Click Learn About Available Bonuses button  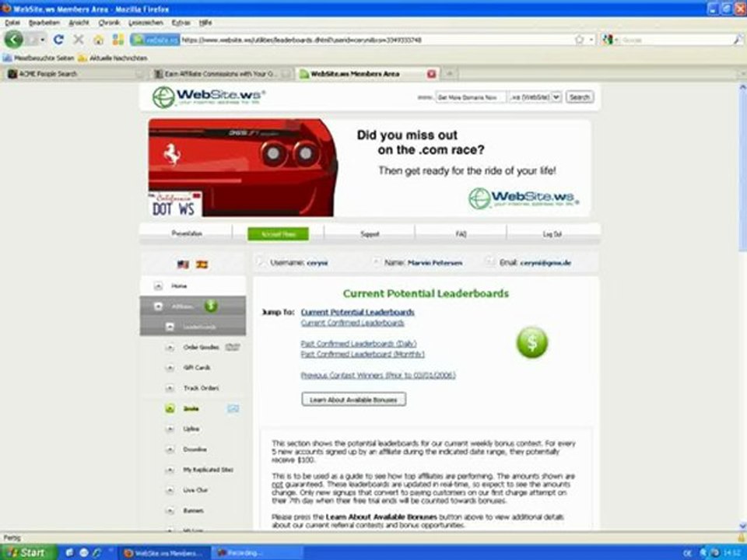tap(353, 400)
